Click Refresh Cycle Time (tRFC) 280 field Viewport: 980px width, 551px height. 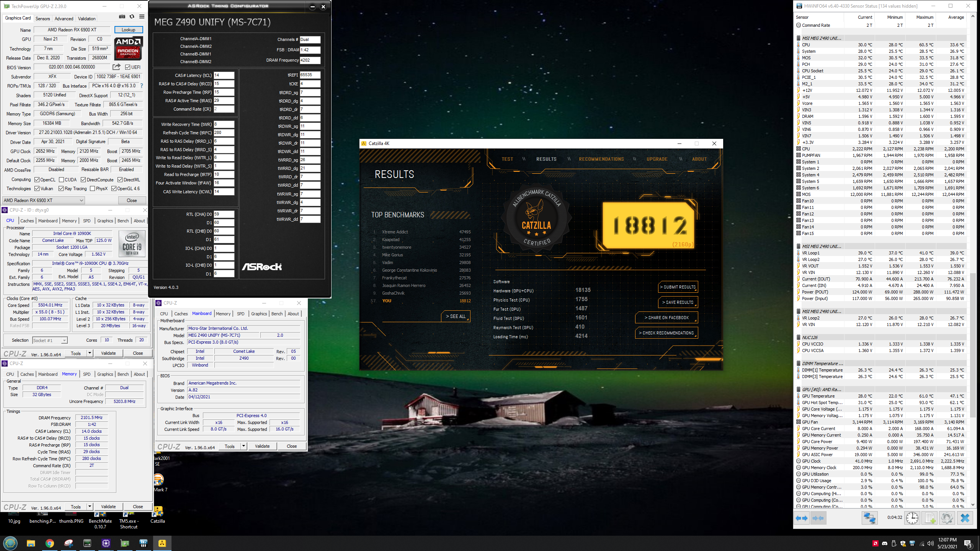[224, 133]
